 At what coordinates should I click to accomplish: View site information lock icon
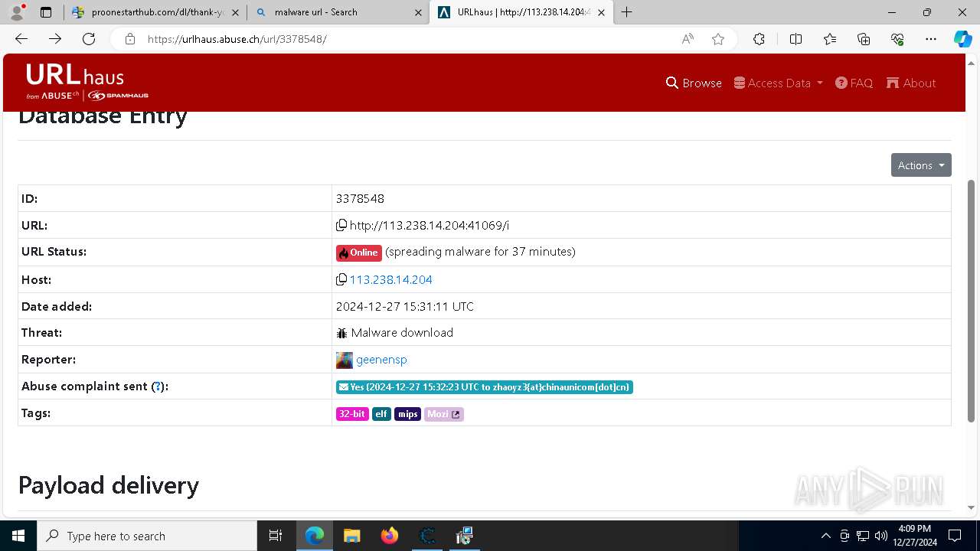[x=130, y=39]
